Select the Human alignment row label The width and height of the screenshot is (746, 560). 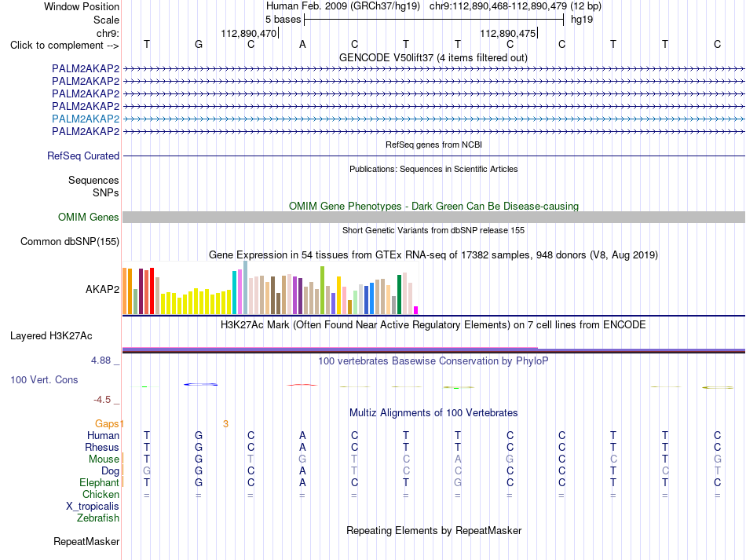click(x=103, y=435)
